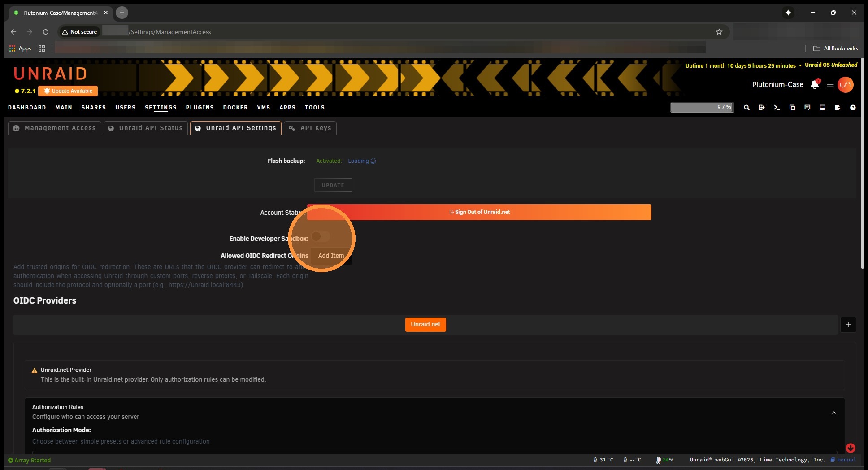Select the Unraid.net provider tab
868x470 pixels.
[x=425, y=325]
